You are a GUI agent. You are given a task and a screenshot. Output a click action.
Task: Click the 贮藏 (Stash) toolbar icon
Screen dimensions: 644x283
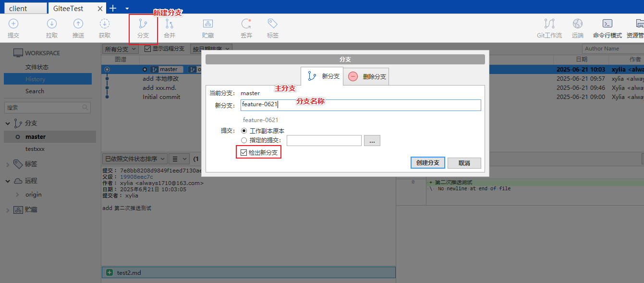tap(208, 28)
